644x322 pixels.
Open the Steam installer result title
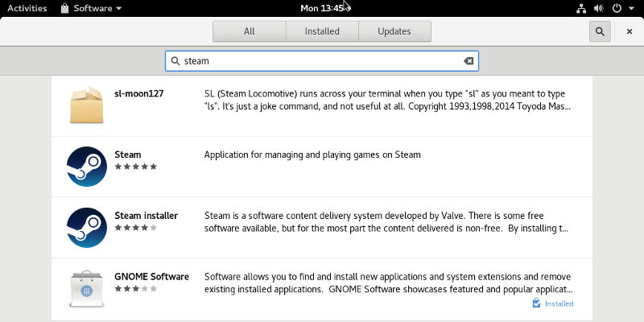click(x=146, y=216)
